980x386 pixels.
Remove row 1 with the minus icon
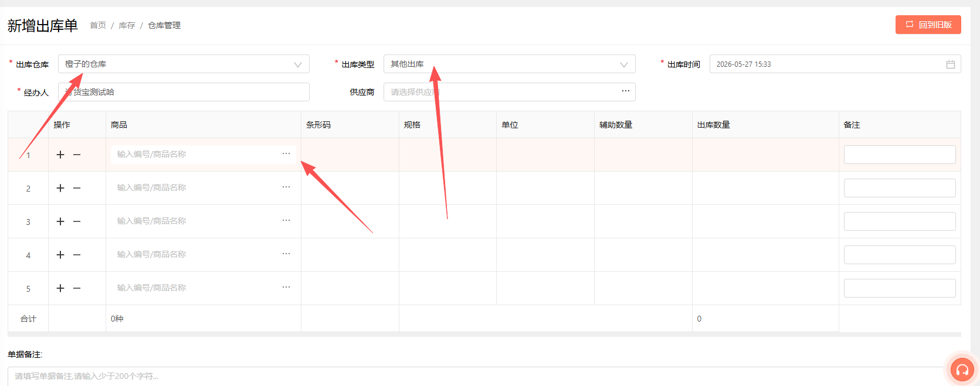(x=77, y=155)
